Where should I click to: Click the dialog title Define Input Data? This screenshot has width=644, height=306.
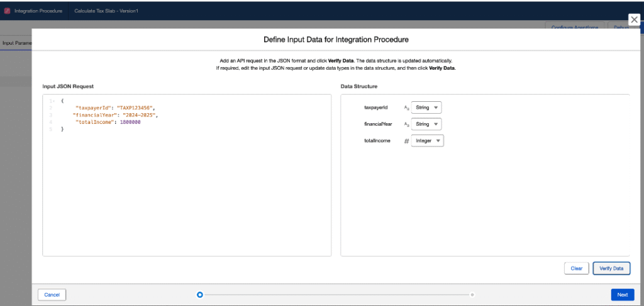336,40
